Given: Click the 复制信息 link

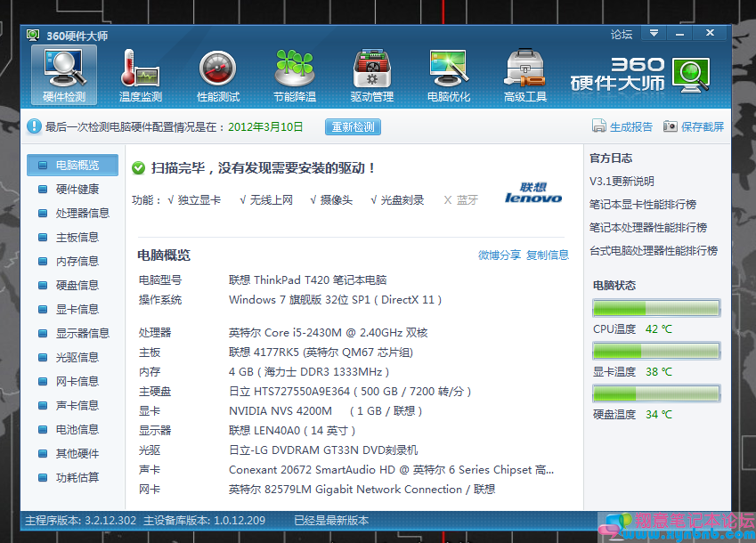Looking at the screenshot, I should click(548, 255).
